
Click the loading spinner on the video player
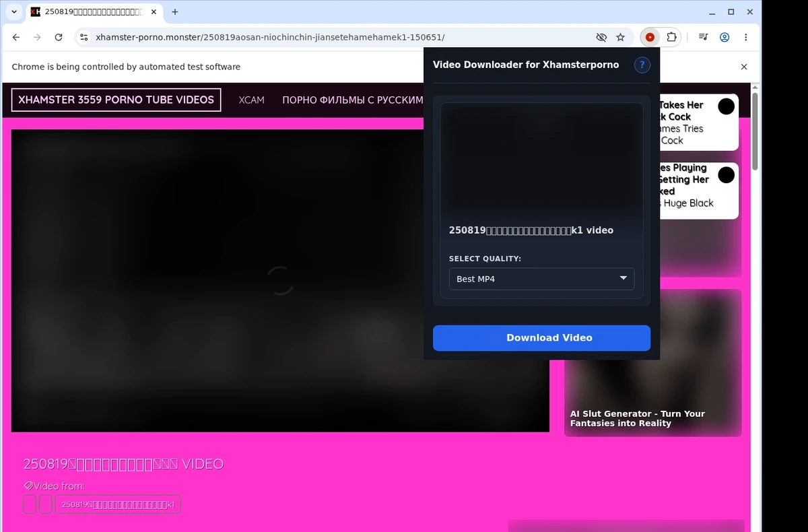click(x=279, y=280)
